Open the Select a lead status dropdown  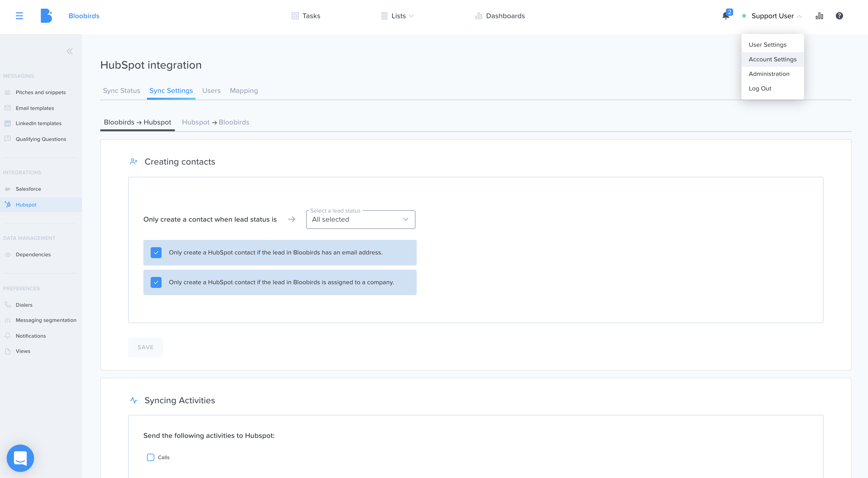[x=361, y=219]
